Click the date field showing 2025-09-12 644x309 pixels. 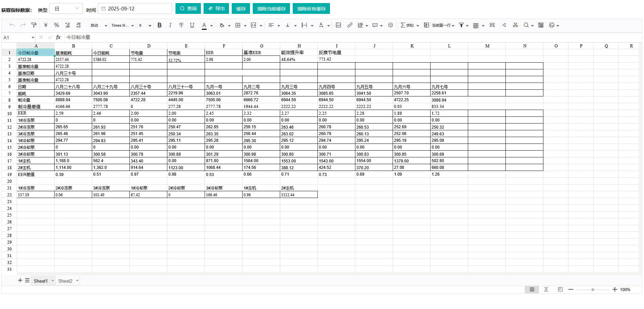(135, 8)
